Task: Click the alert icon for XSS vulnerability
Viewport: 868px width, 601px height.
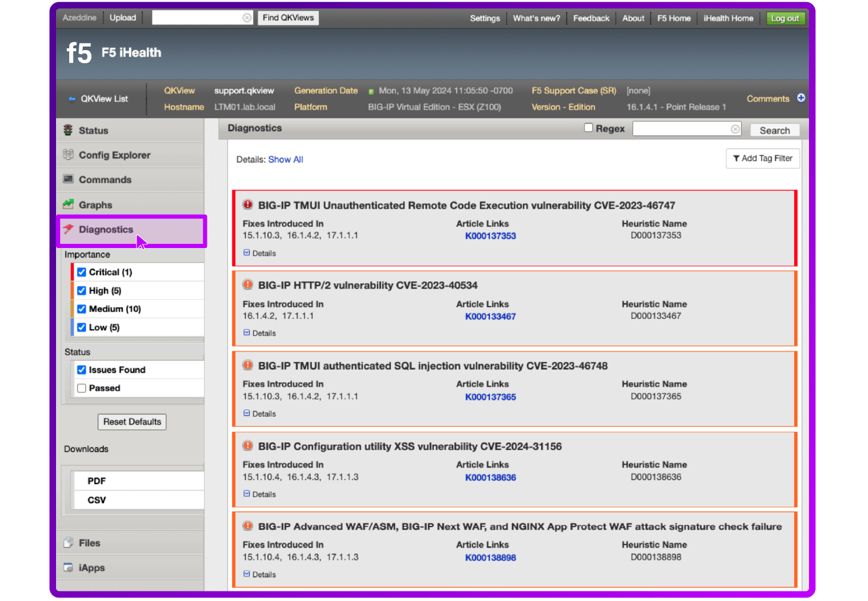Action: [247, 445]
